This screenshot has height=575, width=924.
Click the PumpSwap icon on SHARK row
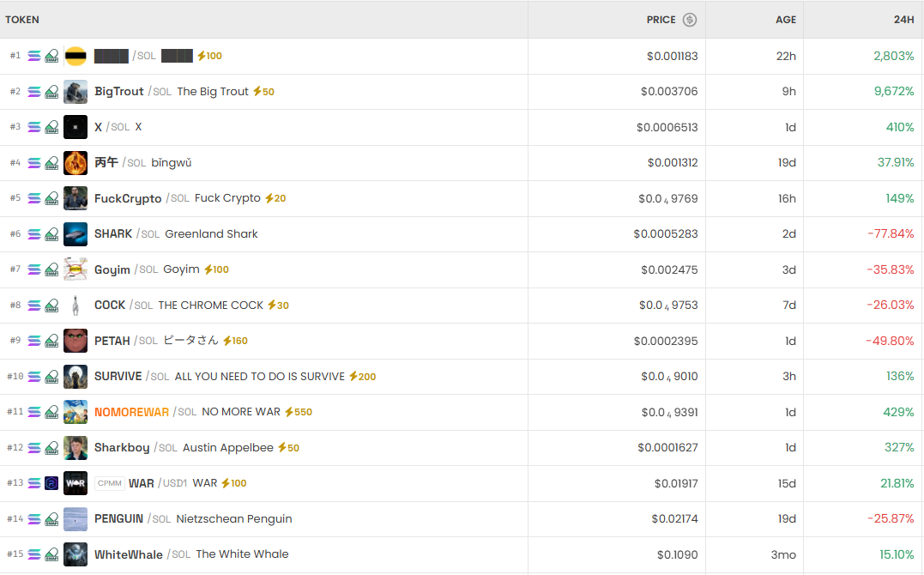pyautogui.click(x=51, y=234)
